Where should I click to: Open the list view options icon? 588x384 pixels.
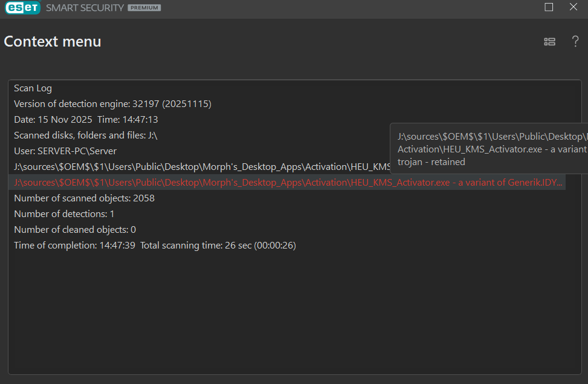pyautogui.click(x=549, y=42)
